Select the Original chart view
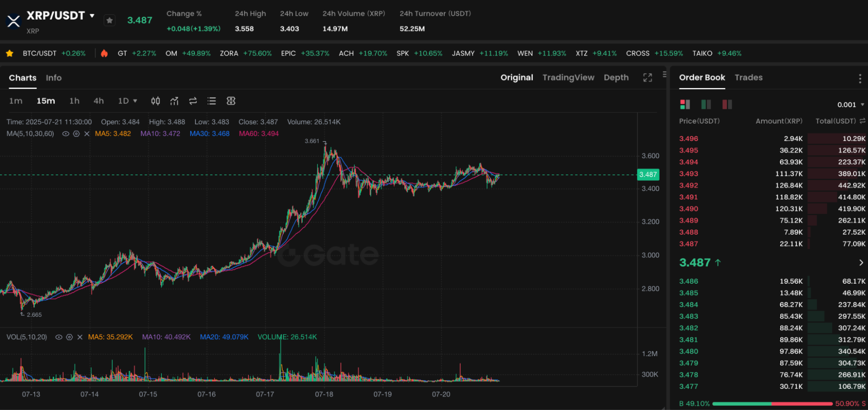The image size is (868, 410). [x=517, y=77]
